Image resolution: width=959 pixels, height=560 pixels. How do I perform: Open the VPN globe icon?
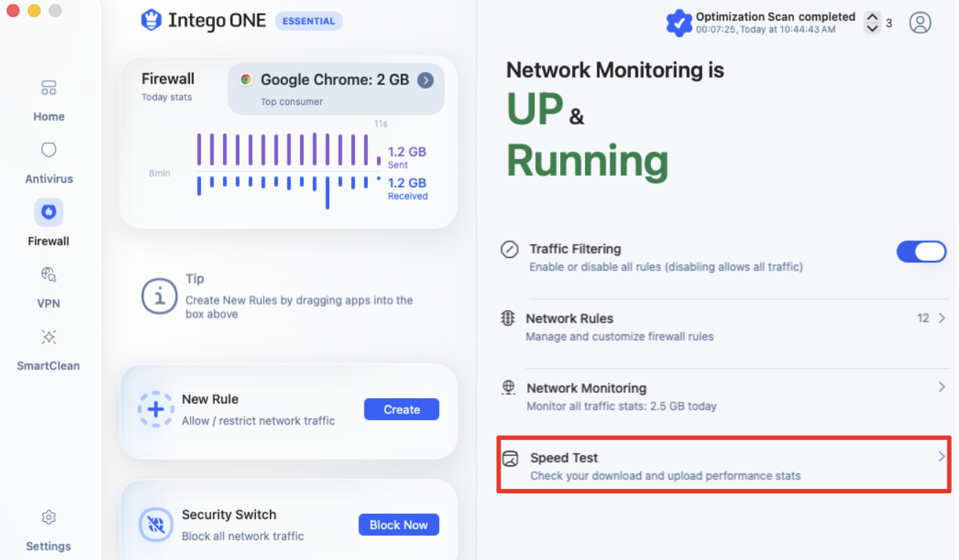pyautogui.click(x=48, y=275)
